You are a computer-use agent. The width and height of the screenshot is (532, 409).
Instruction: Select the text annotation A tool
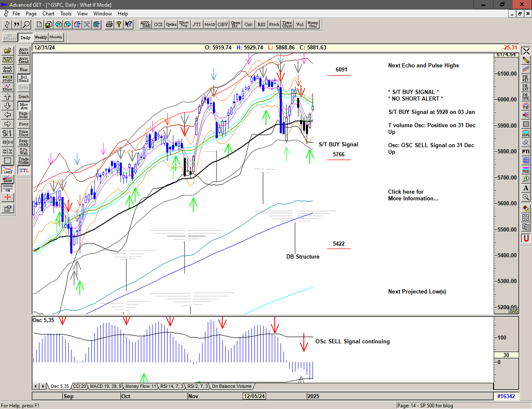(x=526, y=188)
